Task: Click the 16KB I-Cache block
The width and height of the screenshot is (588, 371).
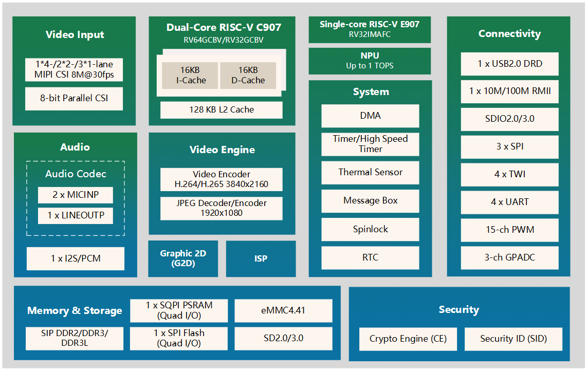Action: click(x=191, y=75)
